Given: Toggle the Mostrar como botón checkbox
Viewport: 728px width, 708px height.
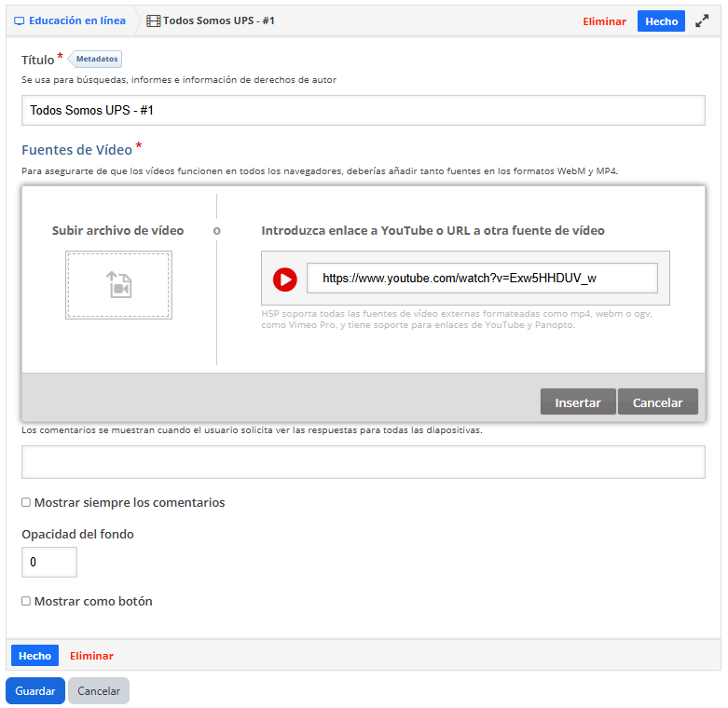Looking at the screenshot, I should [26, 602].
